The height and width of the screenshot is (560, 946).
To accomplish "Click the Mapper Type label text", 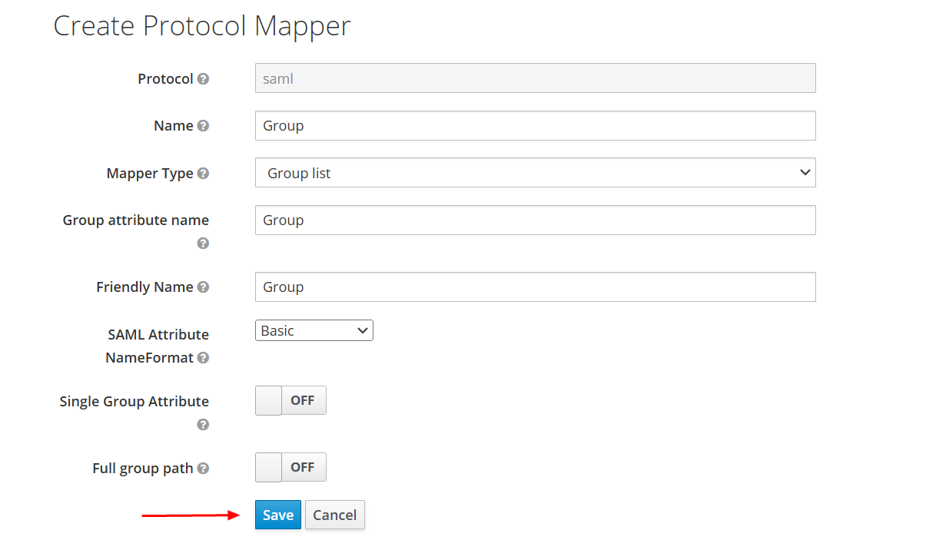I will 150,174.
